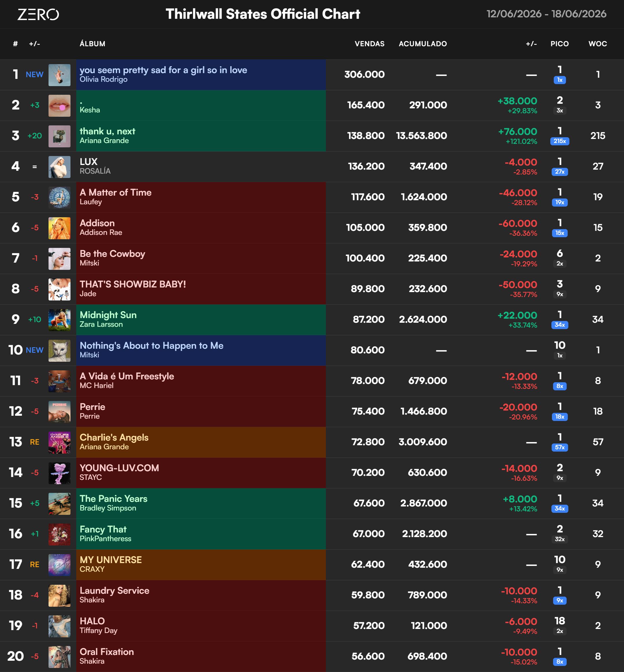Screen dimensions: 624x672
Task: Click the WOC column header
Action: click(598, 44)
